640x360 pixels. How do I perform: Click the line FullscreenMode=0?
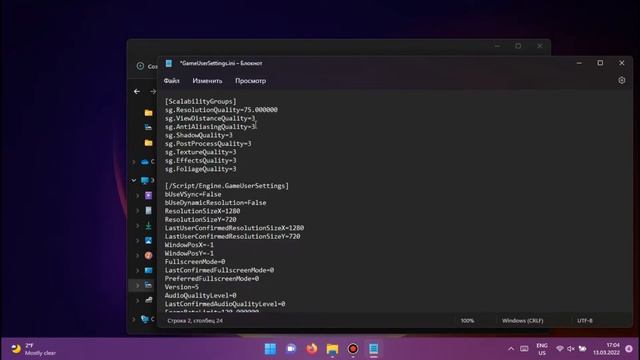(195, 262)
